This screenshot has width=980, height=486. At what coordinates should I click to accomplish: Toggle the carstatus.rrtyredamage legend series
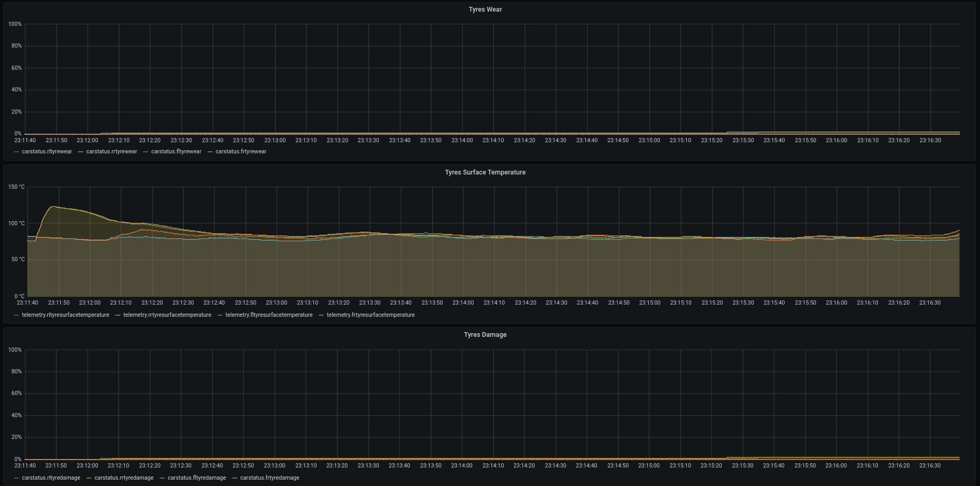click(124, 478)
